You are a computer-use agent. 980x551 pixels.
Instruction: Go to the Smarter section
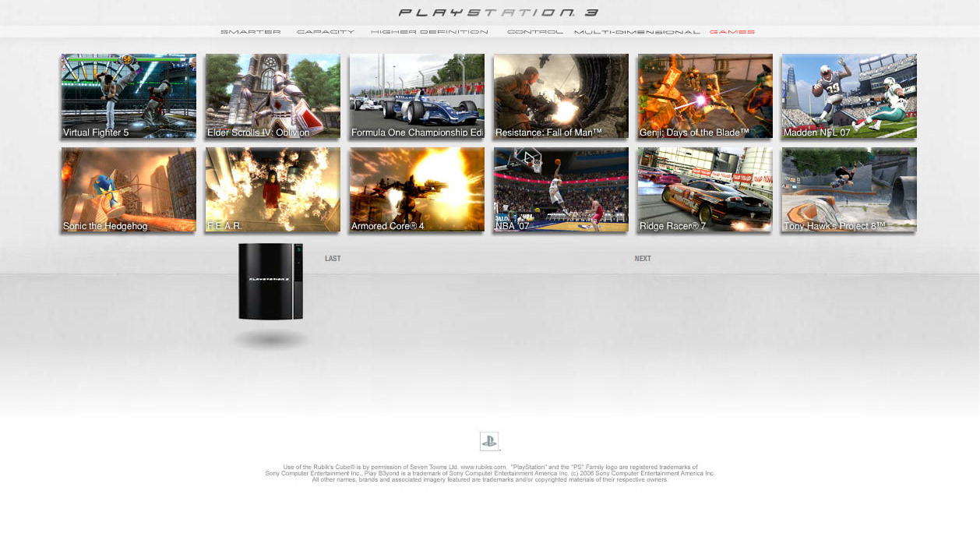250,32
